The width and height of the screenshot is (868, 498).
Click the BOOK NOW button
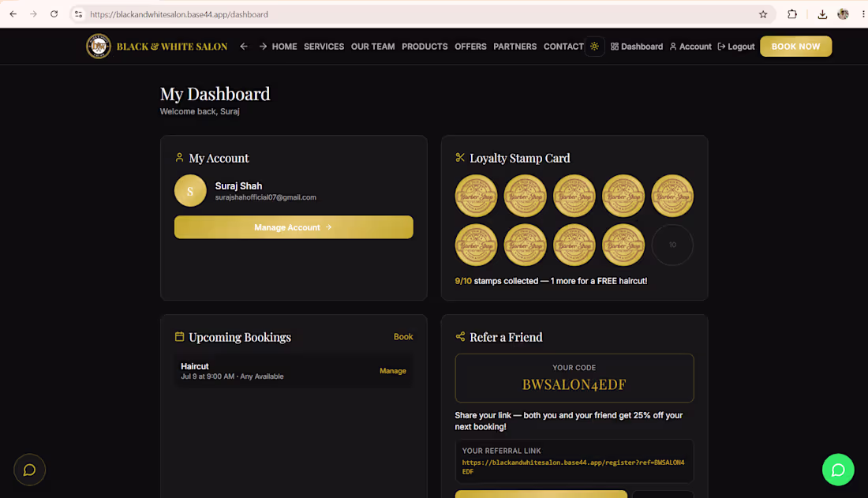pos(795,47)
